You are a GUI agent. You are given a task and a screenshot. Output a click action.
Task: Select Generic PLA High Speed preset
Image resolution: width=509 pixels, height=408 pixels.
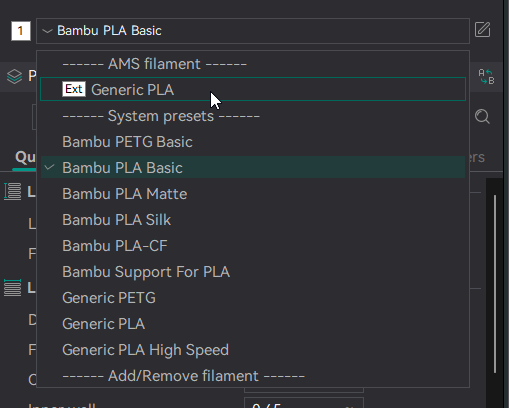[x=253, y=350]
